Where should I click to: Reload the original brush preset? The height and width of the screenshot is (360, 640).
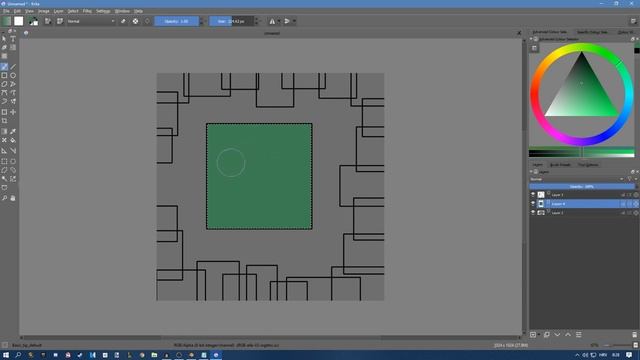click(x=147, y=21)
